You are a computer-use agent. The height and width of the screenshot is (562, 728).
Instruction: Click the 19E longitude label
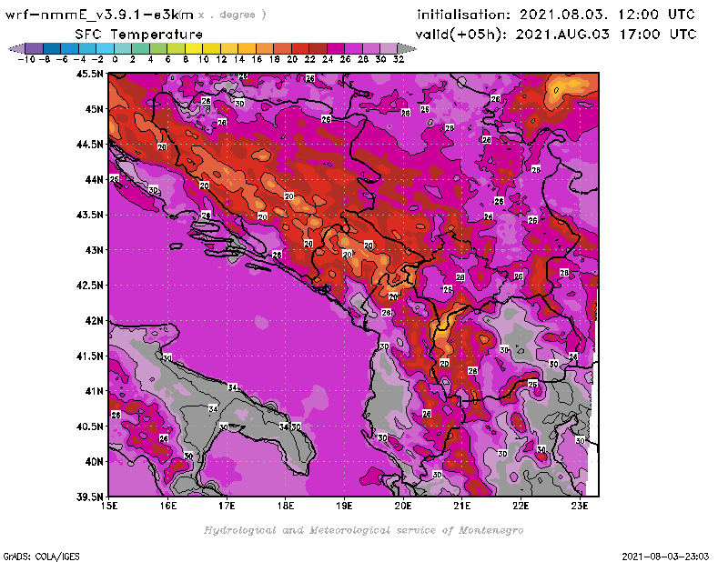click(344, 506)
